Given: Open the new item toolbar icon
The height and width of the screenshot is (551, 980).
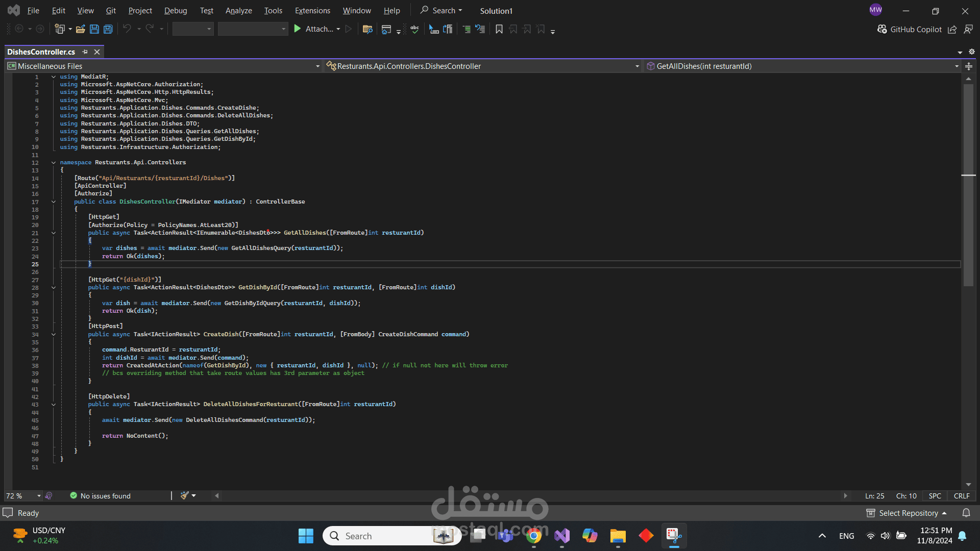Looking at the screenshot, I should coord(60,29).
